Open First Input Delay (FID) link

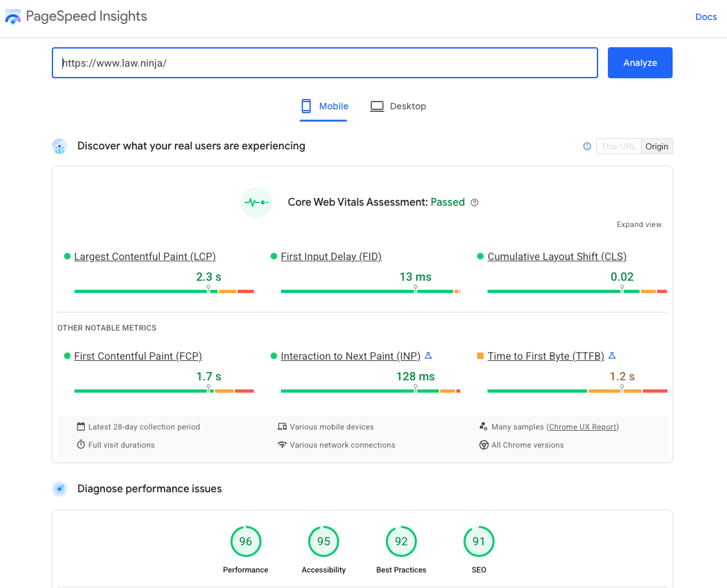tap(331, 257)
